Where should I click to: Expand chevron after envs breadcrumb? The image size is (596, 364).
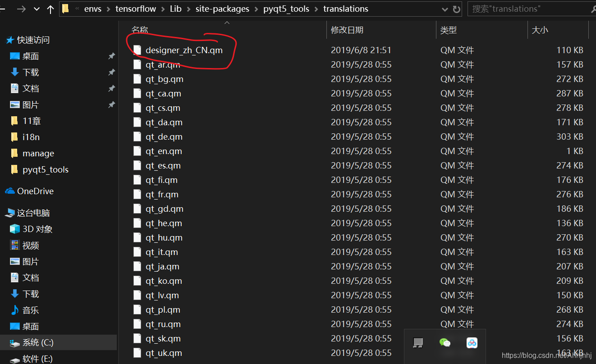[x=109, y=9]
